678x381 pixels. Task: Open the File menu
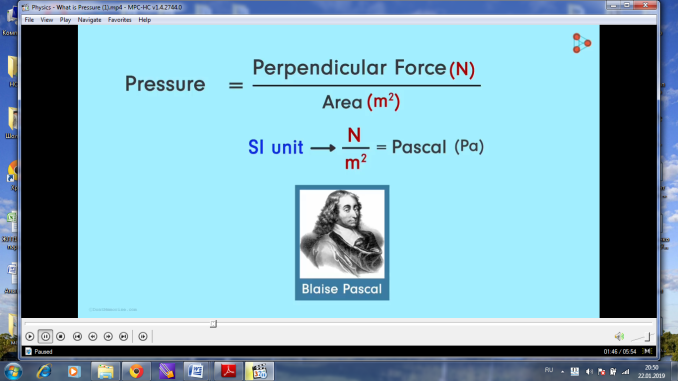[x=29, y=20]
